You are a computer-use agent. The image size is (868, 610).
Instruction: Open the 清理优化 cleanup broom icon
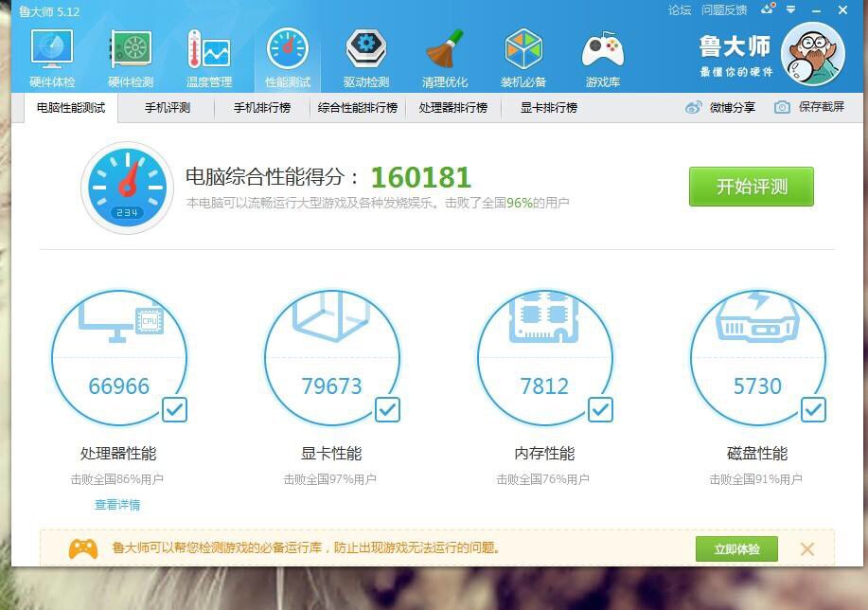tap(445, 51)
